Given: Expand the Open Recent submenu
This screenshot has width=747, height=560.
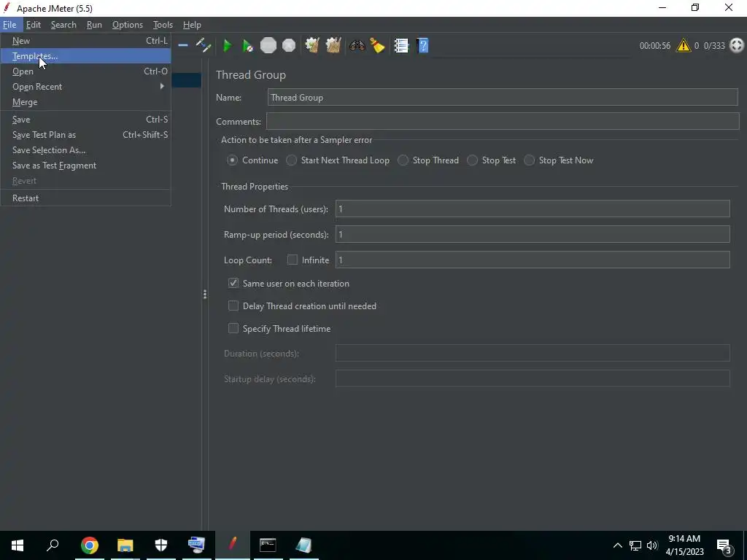Looking at the screenshot, I should tap(86, 87).
